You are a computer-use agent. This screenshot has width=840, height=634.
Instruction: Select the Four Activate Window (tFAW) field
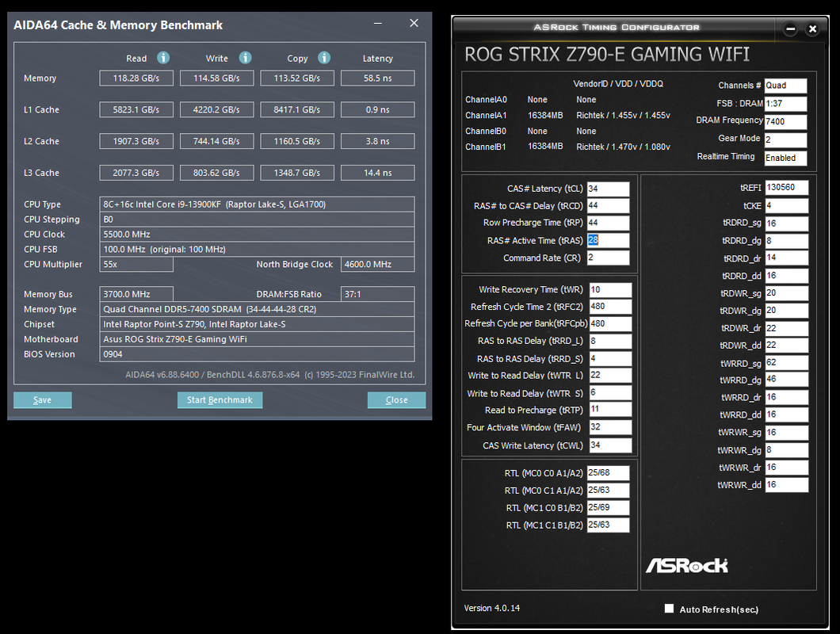click(x=611, y=428)
